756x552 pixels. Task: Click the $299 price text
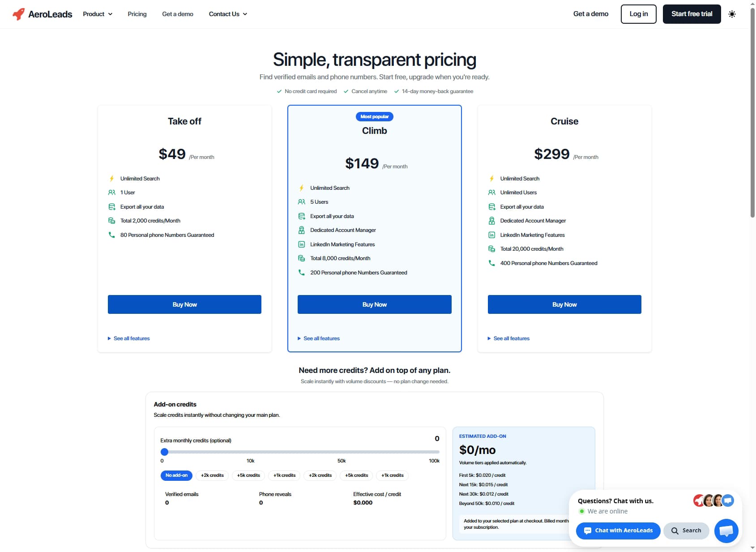(x=552, y=154)
